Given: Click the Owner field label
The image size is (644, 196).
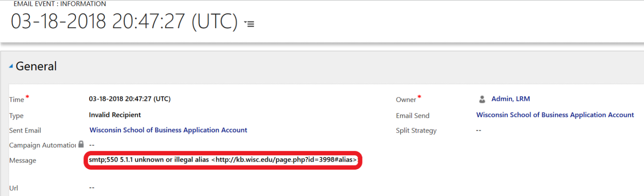Looking at the screenshot, I should tap(406, 100).
